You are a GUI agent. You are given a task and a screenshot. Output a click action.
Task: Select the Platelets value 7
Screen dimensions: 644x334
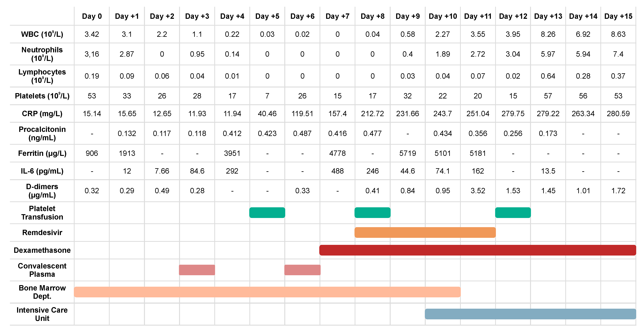click(x=267, y=96)
